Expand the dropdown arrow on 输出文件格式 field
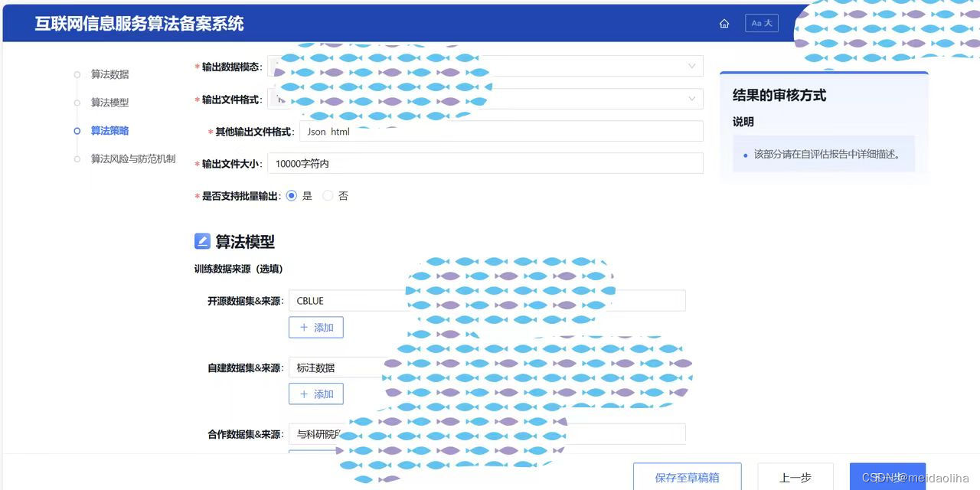Screen dimensions: 980x490 click(x=691, y=99)
